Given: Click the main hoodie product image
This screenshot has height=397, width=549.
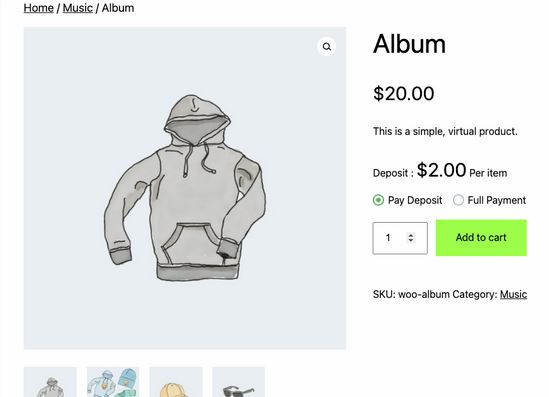Looking at the screenshot, I should click(x=185, y=188).
